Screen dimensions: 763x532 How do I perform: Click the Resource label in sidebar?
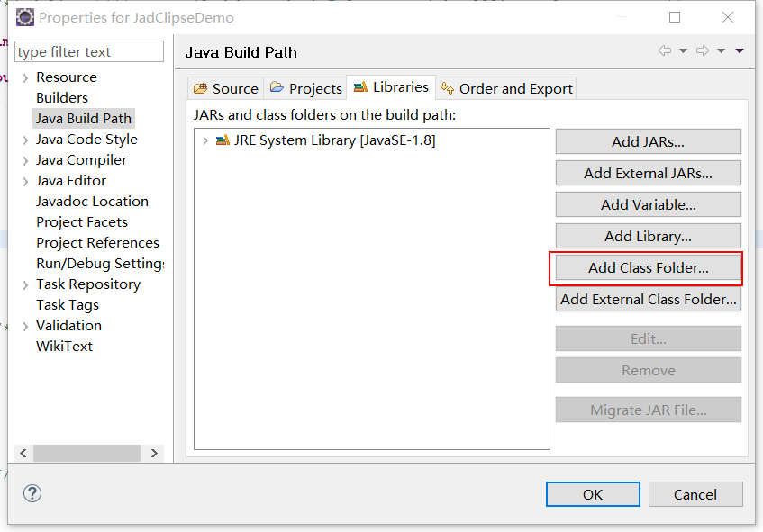pos(67,77)
